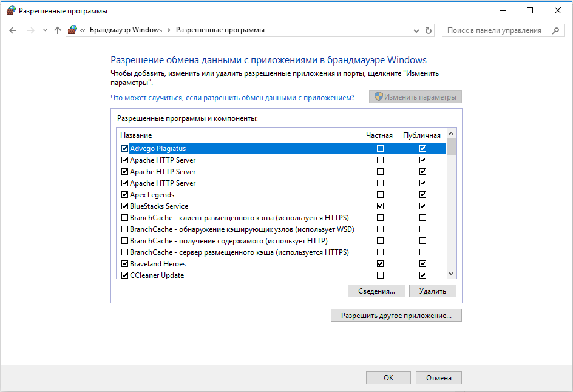Click the firewall icon in address bar
This screenshot has height=392, width=573.
coord(72,30)
